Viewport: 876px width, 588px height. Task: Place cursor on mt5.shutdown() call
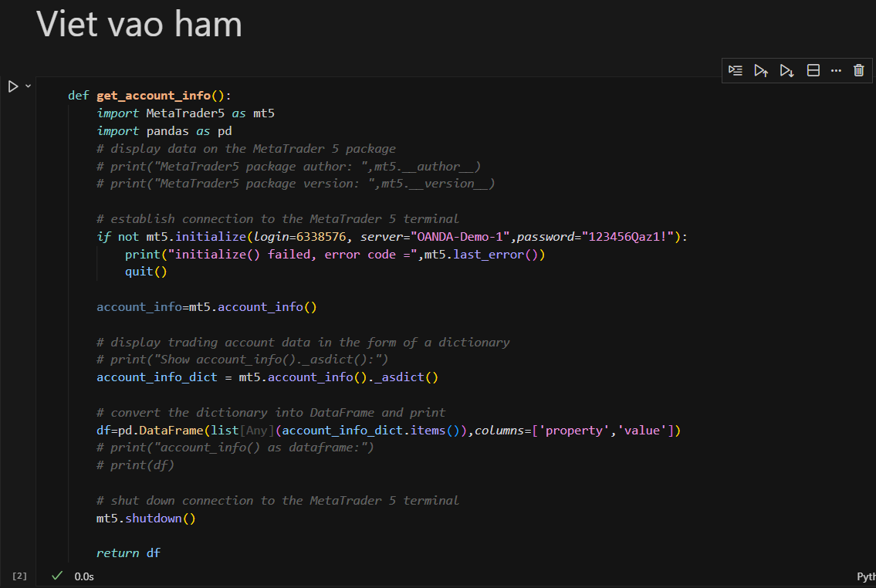coord(146,519)
